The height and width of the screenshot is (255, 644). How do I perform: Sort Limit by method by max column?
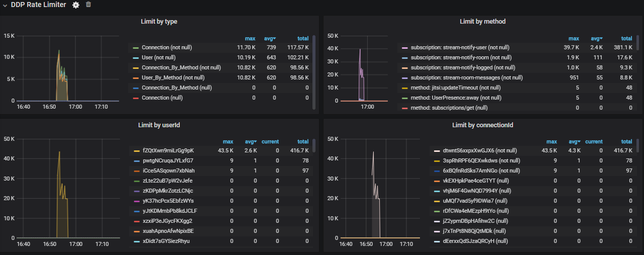574,39
